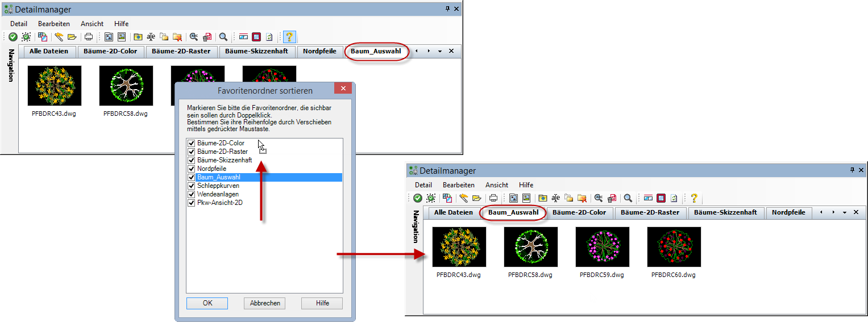Toggle the Schleppkurven checkbox in sort dialog
868x323 pixels.
pos(192,186)
